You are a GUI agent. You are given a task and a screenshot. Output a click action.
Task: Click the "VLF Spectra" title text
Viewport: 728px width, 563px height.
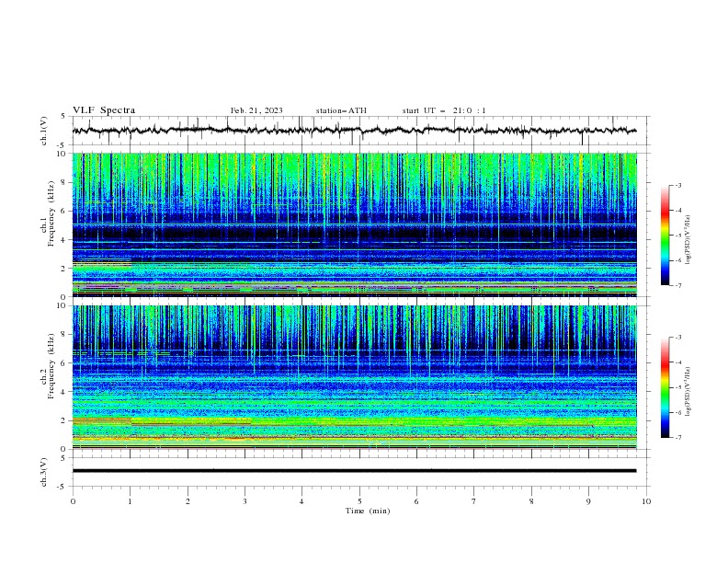click(x=104, y=110)
